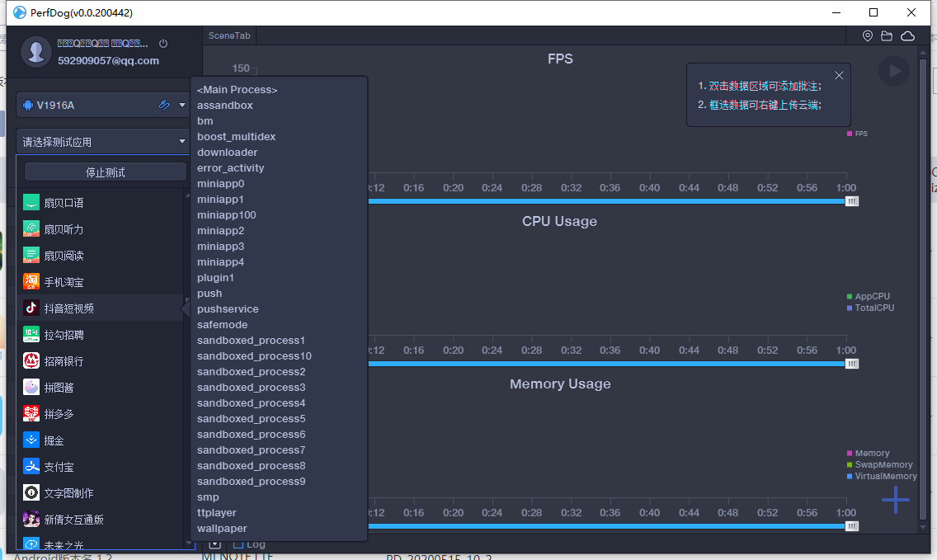Open the V1916A device dropdown arrow
937x560 pixels.
pos(181,106)
